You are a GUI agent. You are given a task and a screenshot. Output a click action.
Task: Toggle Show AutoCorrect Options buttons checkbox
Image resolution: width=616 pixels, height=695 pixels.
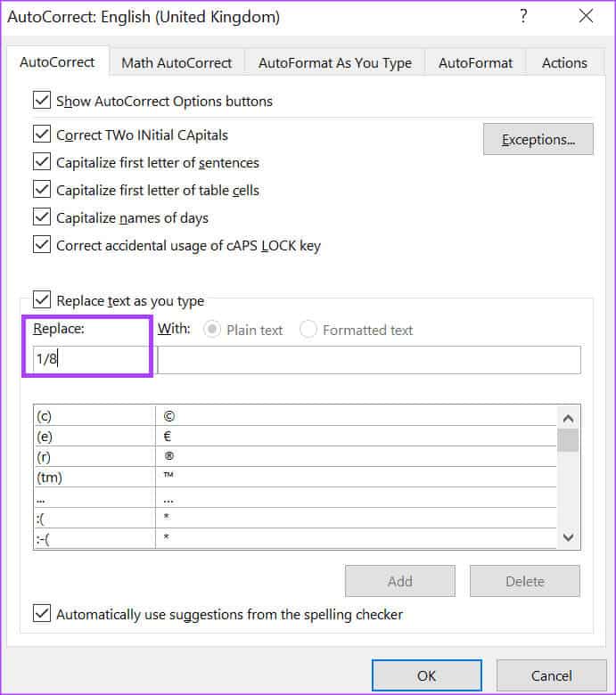tap(42, 101)
